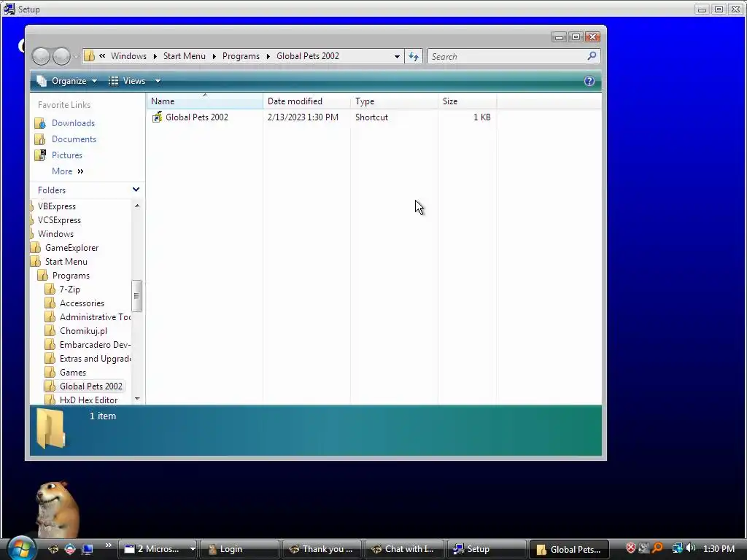The height and width of the screenshot is (560, 747).
Task: Select VBExpress in folder tree
Action: pyautogui.click(x=57, y=206)
